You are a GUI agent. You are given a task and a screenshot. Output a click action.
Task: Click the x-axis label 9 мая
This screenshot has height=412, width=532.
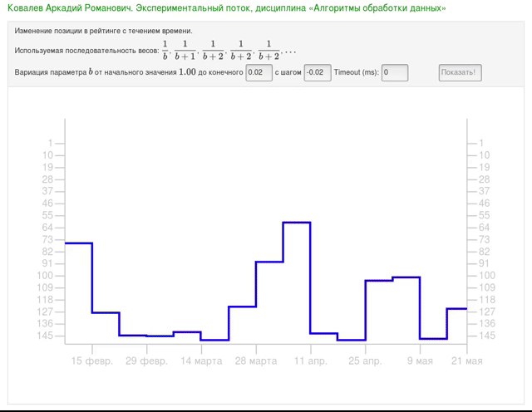[420, 360]
